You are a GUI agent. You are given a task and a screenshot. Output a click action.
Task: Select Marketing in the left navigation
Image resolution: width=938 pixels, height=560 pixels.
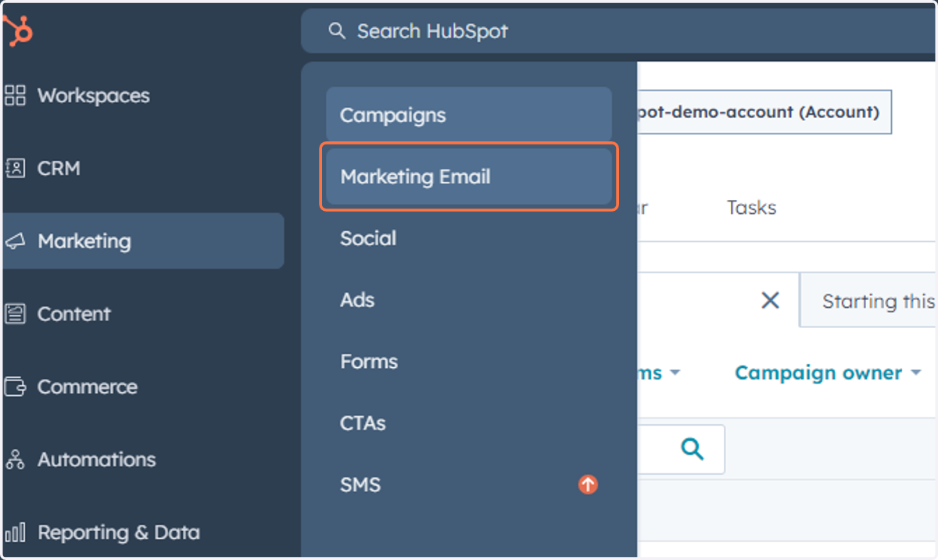143,241
